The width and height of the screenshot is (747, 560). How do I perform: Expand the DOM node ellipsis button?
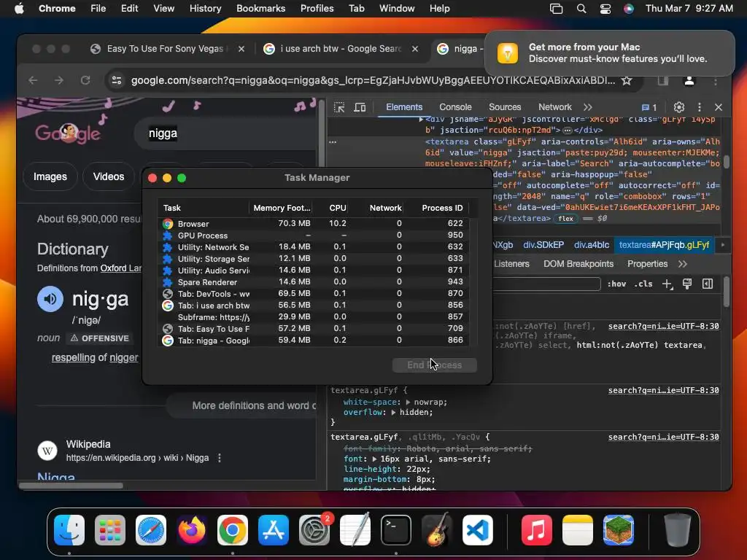tap(567, 131)
